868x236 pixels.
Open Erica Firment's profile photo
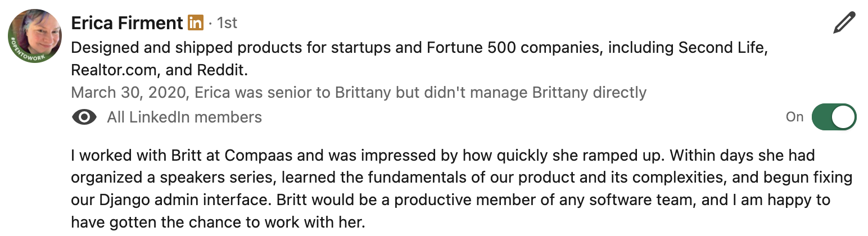point(35,35)
